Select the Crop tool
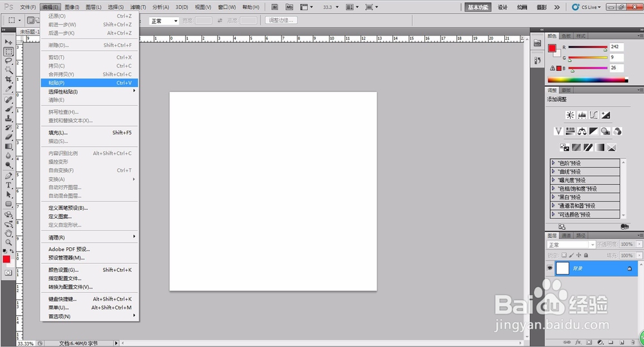The height and width of the screenshot is (347, 644). click(8, 79)
